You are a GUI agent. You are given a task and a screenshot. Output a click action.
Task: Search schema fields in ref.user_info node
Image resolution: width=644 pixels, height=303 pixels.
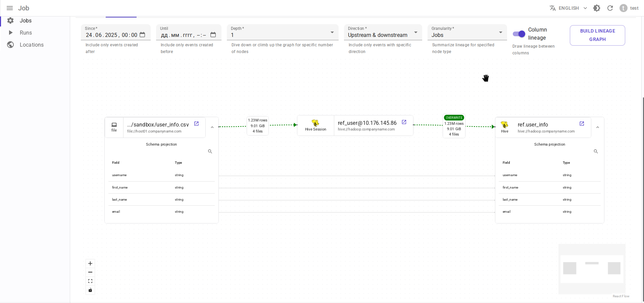[x=596, y=152]
